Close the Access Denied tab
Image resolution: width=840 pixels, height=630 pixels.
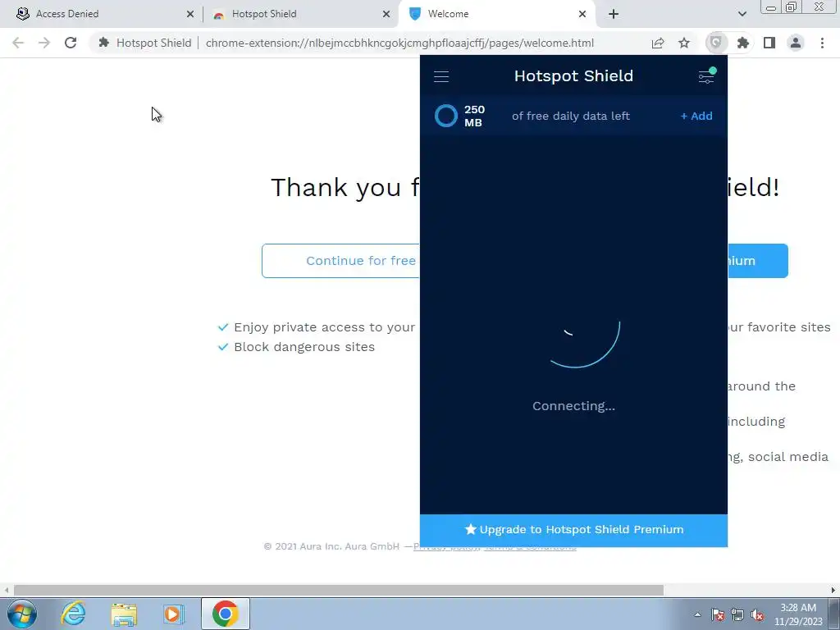pos(190,14)
